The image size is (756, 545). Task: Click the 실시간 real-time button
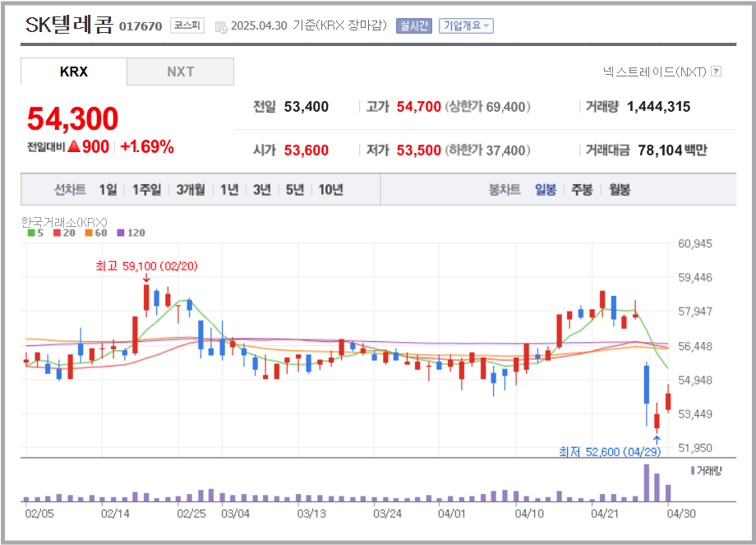[413, 25]
